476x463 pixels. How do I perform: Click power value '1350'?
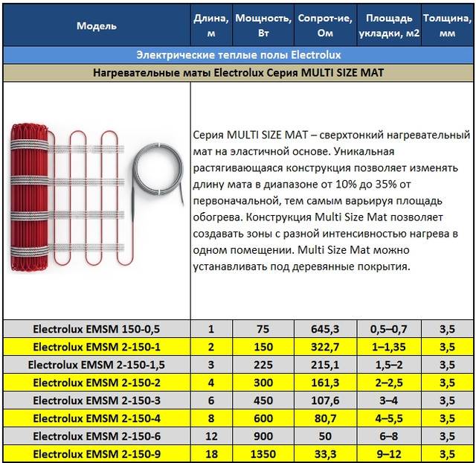coord(263,455)
